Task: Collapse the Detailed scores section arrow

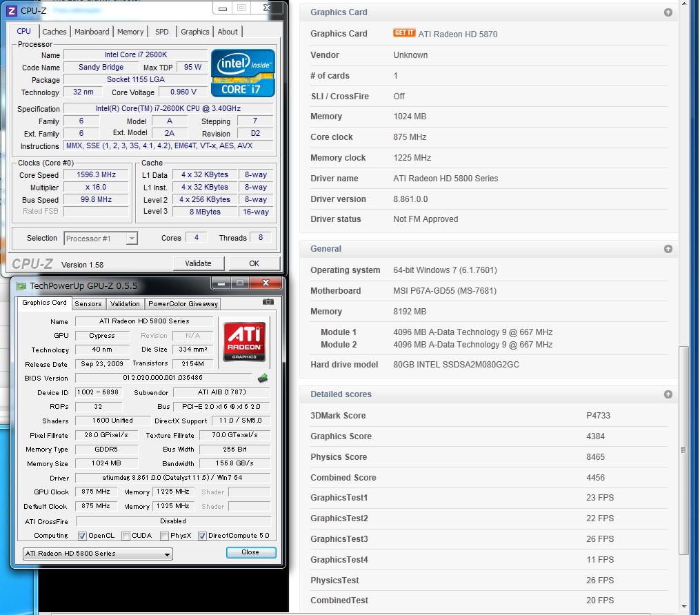Action: [x=668, y=394]
